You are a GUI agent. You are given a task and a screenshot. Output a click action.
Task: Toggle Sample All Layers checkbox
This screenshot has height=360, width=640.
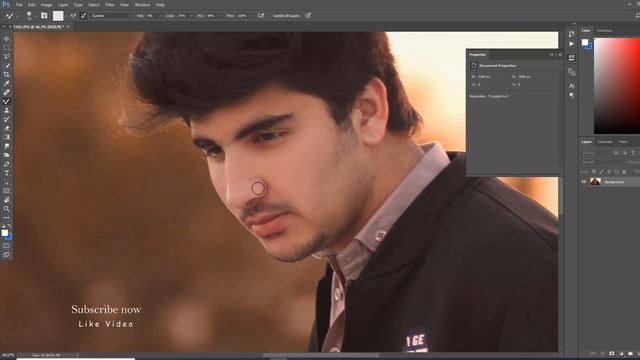(x=286, y=16)
